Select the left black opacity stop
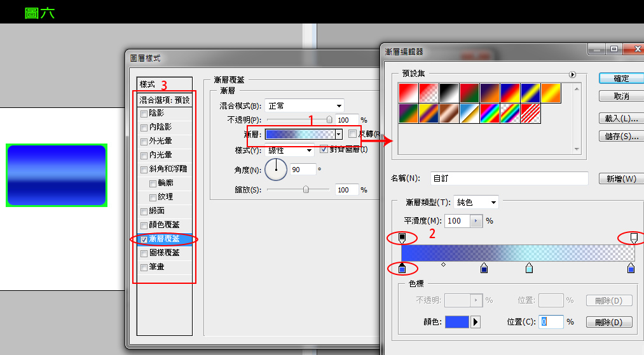644x355 pixels. coord(402,238)
